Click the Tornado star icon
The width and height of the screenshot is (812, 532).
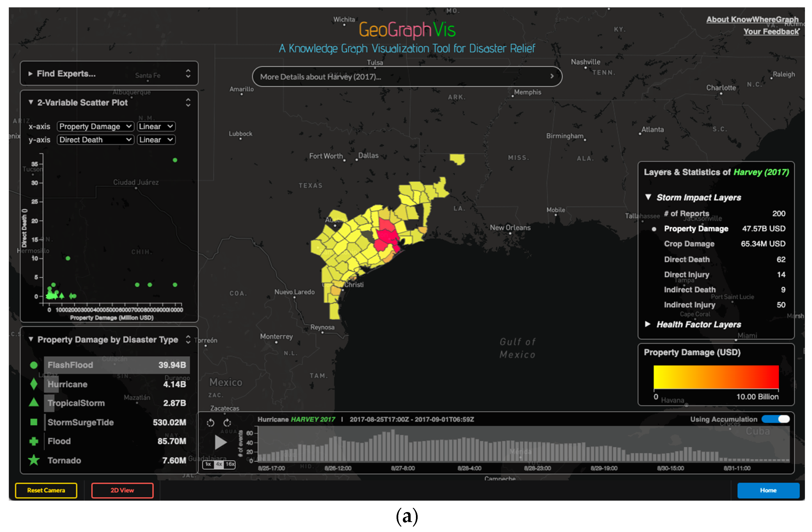(34, 460)
